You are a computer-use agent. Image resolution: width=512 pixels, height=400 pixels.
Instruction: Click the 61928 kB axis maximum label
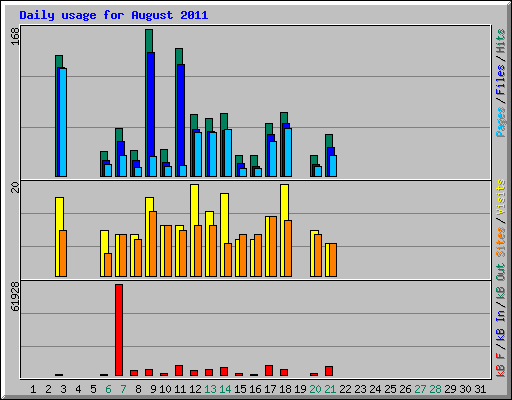point(15,297)
